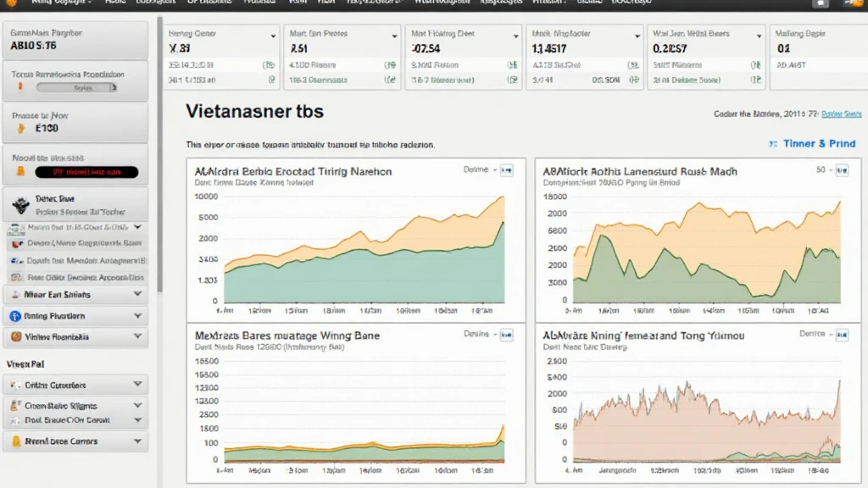
Task: Open the dropdown on Mart Bin Protes card
Action: [x=394, y=36]
